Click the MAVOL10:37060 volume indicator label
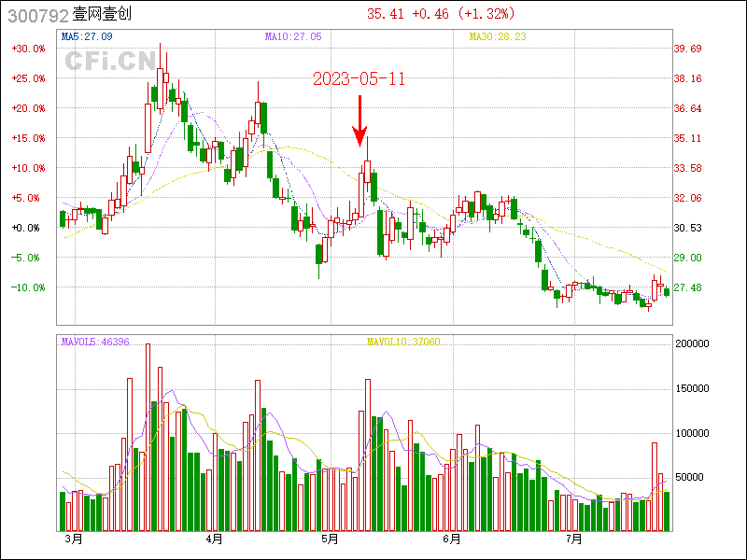This screenshot has height=560, width=747. (x=403, y=343)
